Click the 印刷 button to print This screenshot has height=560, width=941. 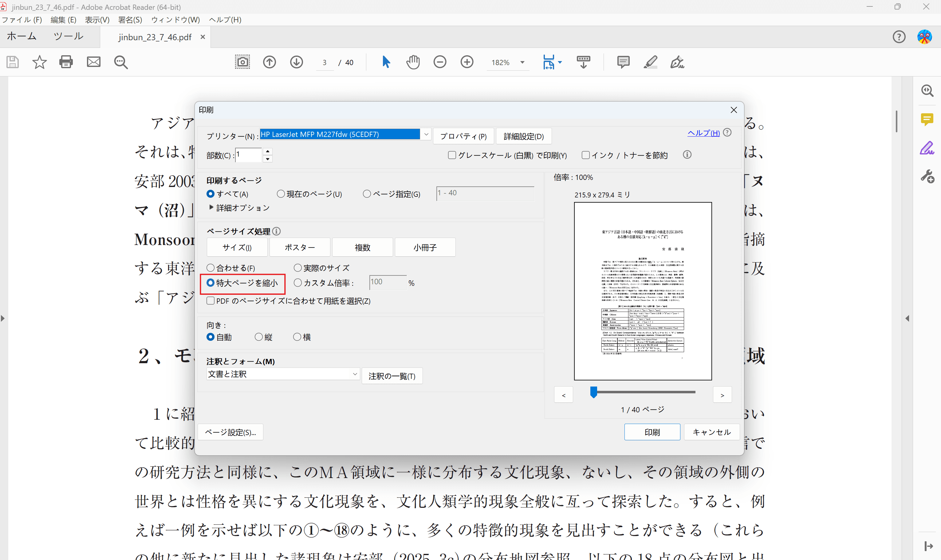point(652,432)
